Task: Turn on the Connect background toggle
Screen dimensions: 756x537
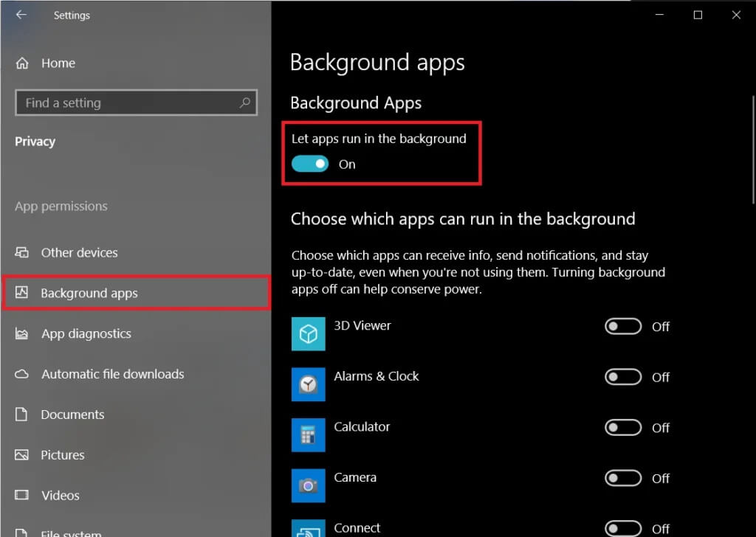Action: tap(622, 528)
